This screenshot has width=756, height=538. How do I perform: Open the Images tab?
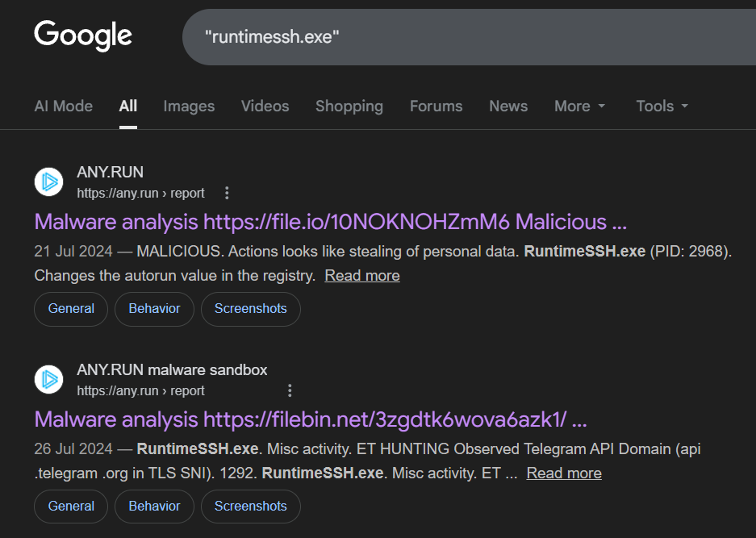[x=189, y=106]
